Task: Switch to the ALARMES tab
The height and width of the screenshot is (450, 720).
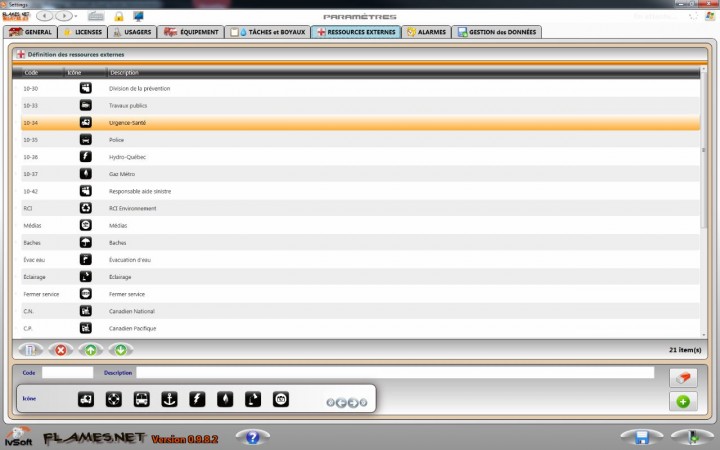Action: point(428,32)
